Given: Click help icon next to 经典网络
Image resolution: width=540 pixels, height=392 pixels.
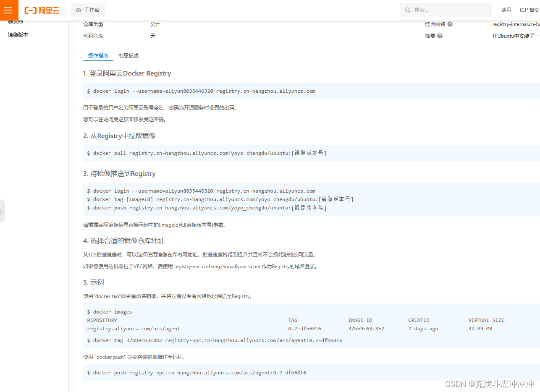Looking at the screenshot, I should point(450,24).
